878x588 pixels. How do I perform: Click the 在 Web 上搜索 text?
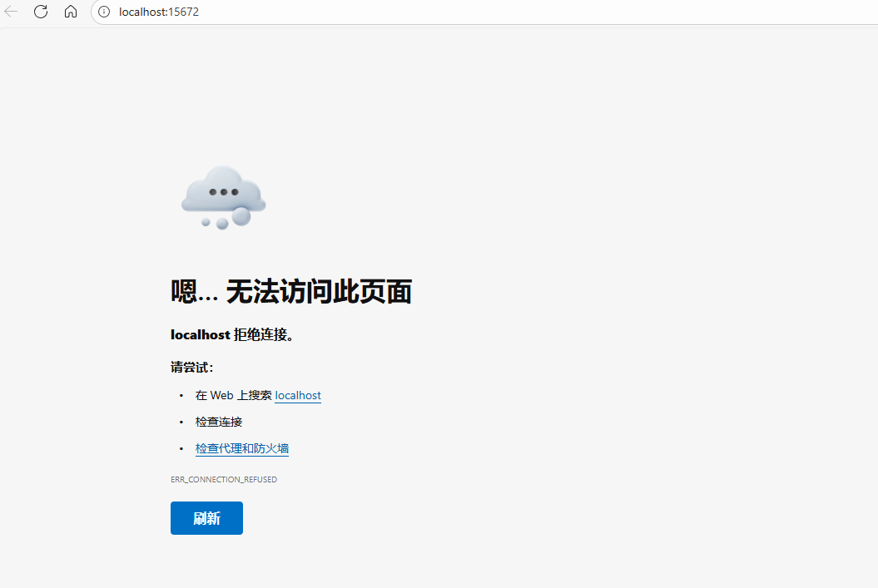click(233, 396)
